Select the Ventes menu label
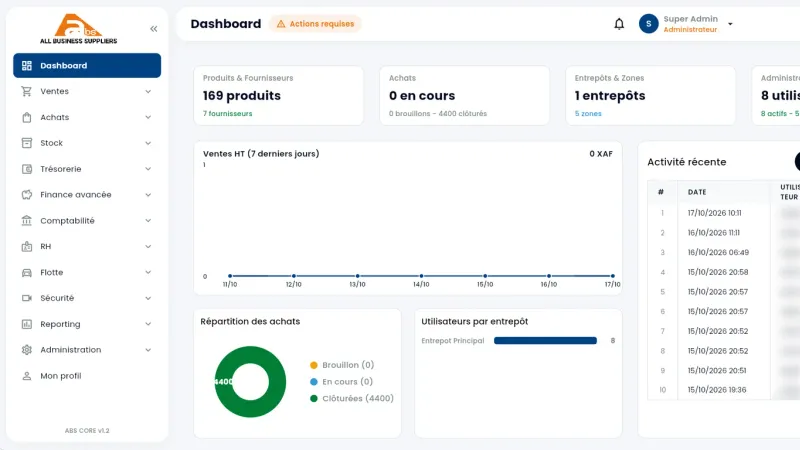 coord(55,91)
